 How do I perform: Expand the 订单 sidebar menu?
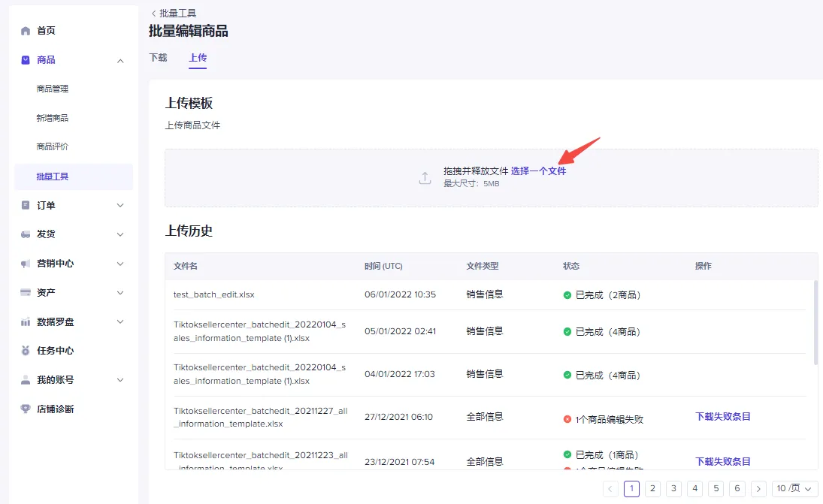pyautogui.click(x=120, y=205)
